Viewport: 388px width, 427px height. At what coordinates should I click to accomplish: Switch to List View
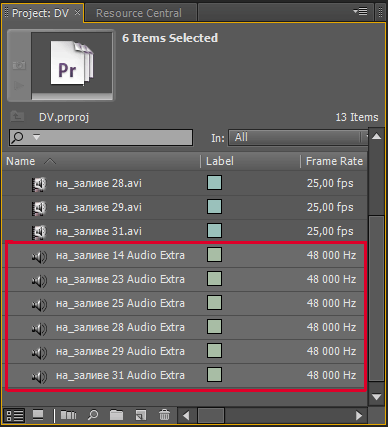click(x=15, y=415)
